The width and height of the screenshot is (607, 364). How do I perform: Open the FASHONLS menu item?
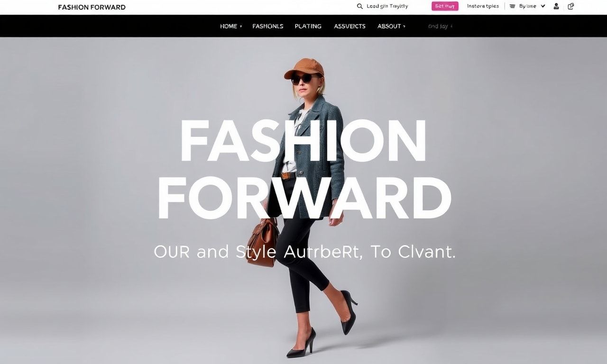coord(268,26)
